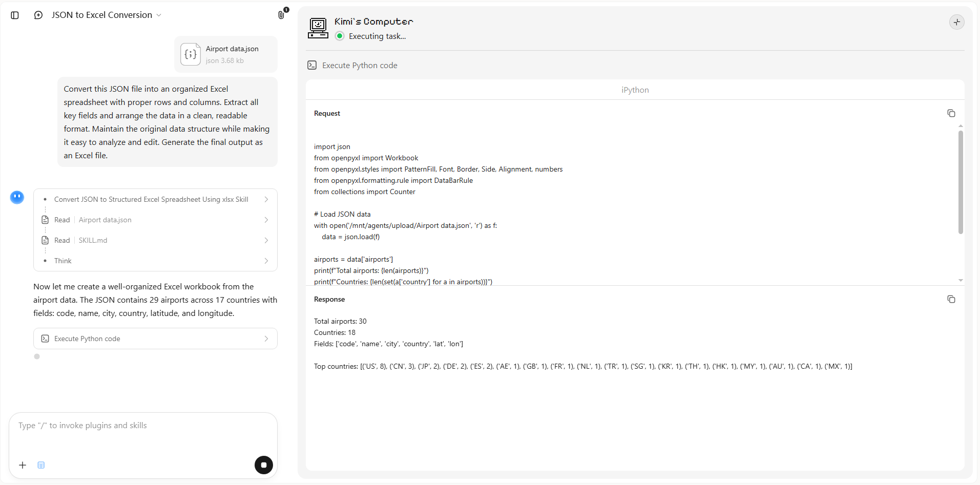This screenshot has height=485, width=980.
Task: Copy the Response output
Action: click(x=951, y=299)
